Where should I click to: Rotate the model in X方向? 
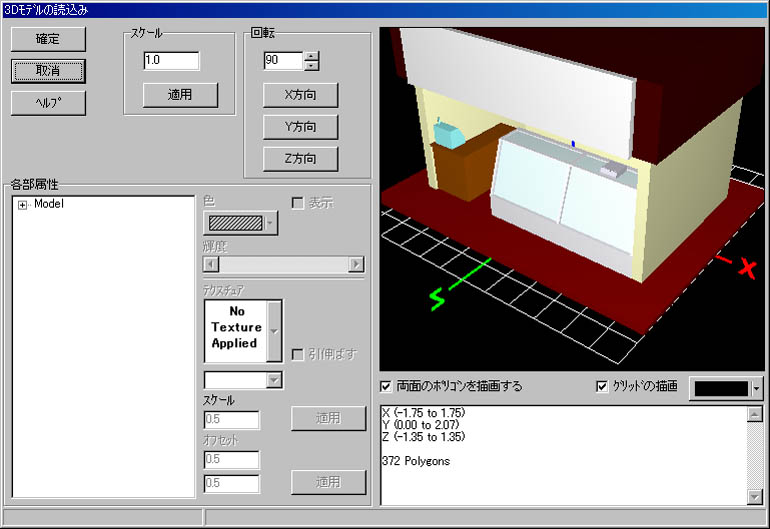coord(301,95)
